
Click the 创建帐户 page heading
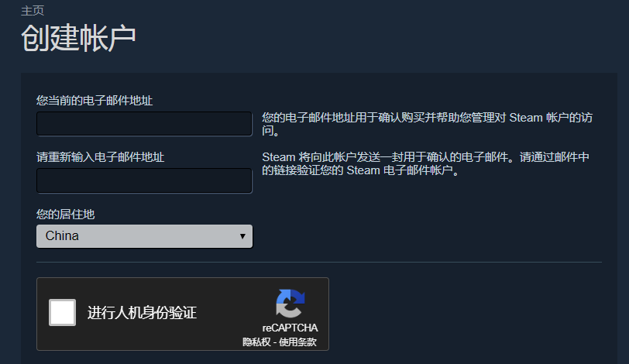[x=78, y=39]
